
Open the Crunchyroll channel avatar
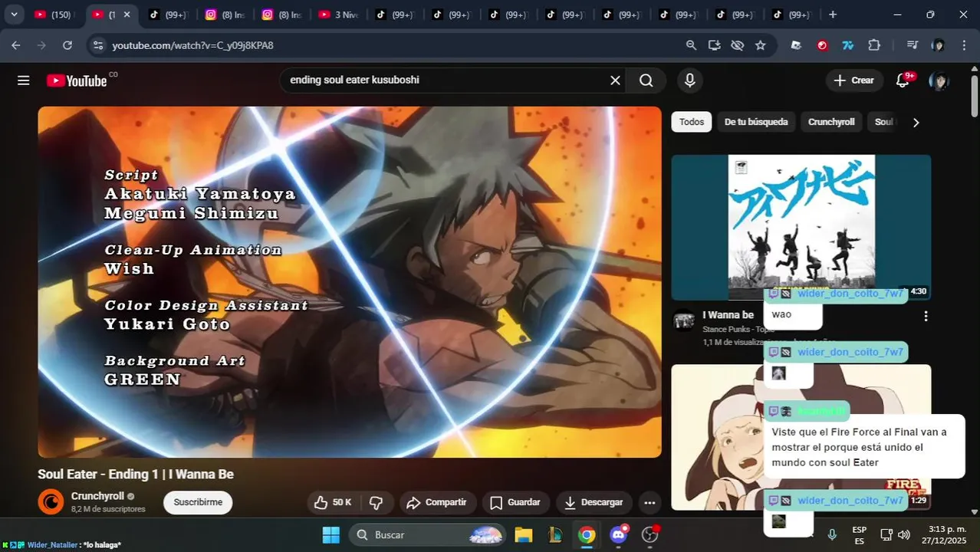click(x=51, y=502)
